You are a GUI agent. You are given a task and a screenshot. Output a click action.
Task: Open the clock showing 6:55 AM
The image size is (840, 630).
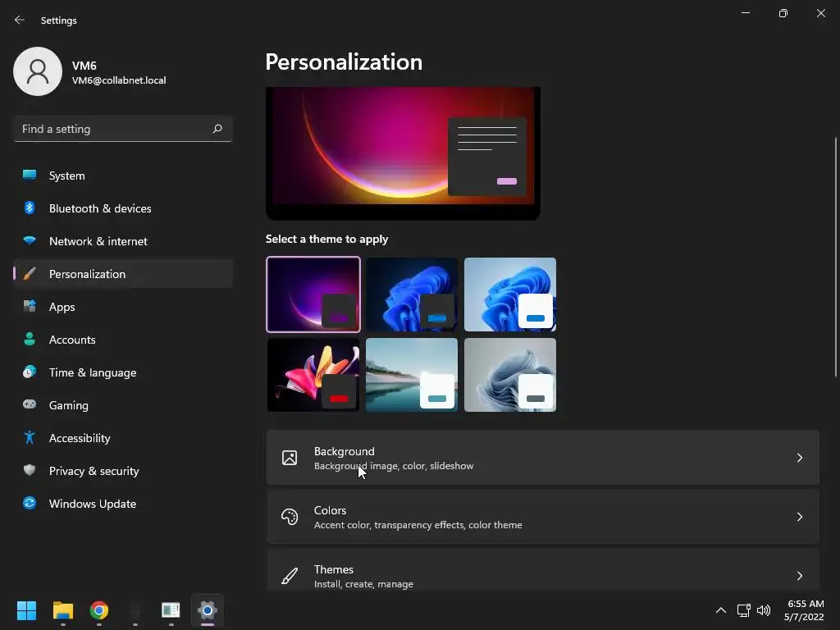click(x=804, y=610)
